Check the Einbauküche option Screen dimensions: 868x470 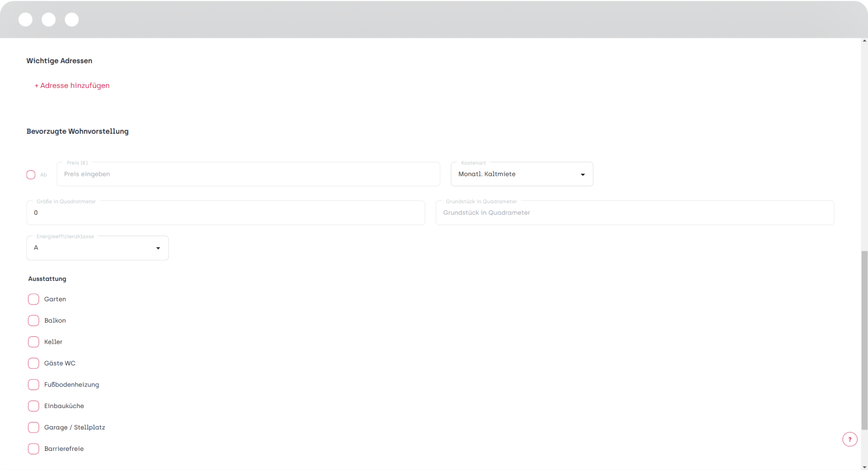coord(34,406)
